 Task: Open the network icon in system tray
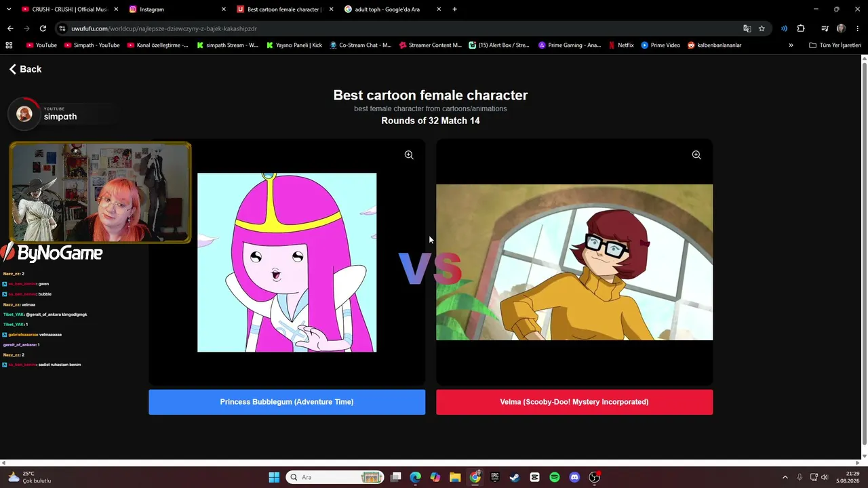814,477
